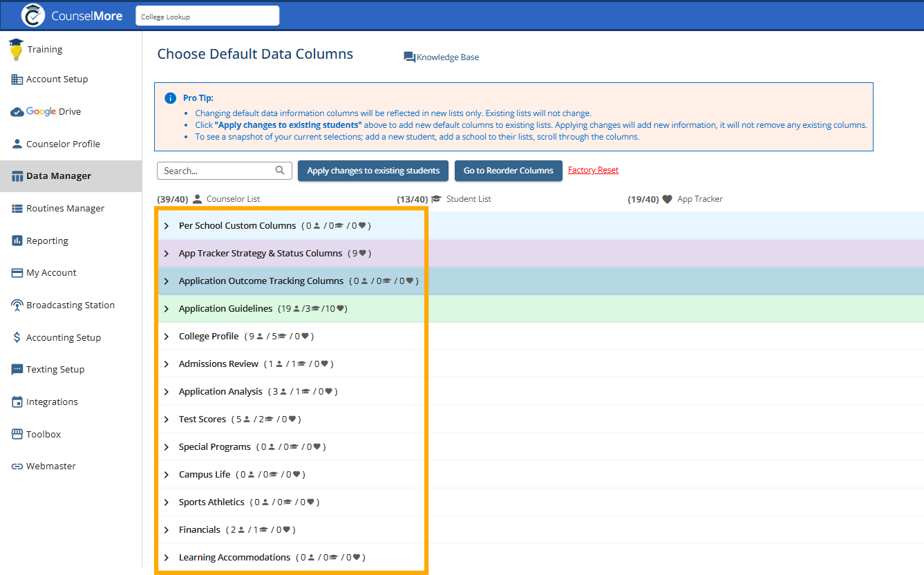Click the CounselMore logo icon
Screen dimensions: 924x575
(x=33, y=15)
